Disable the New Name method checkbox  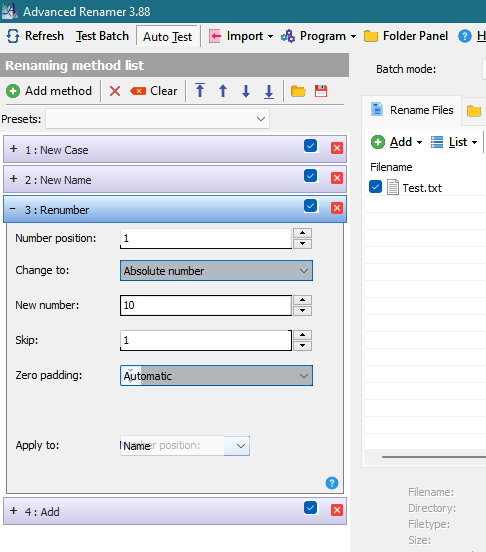pos(310,176)
